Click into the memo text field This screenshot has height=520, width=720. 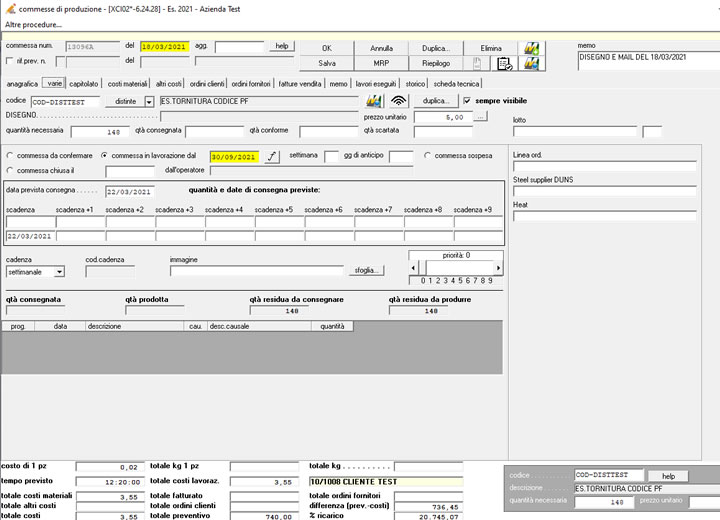pos(646,62)
